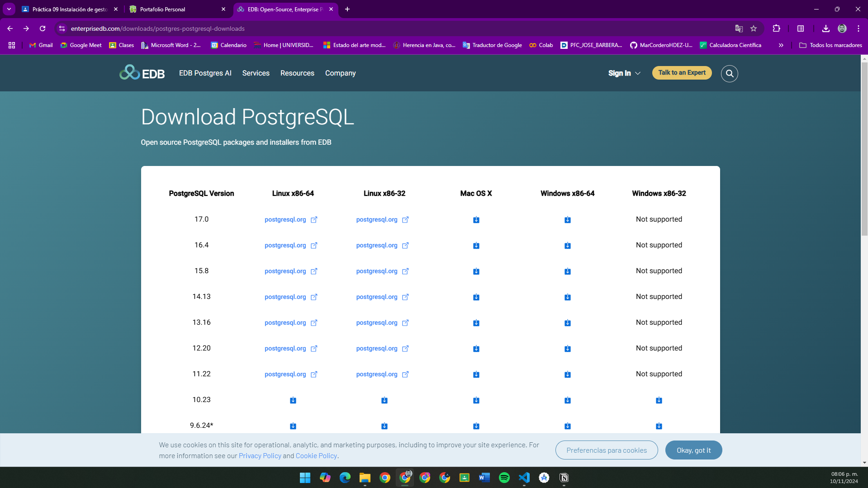Download PostgreSQL 13.16 for Windows x86-64
868x488 pixels.
(x=568, y=323)
